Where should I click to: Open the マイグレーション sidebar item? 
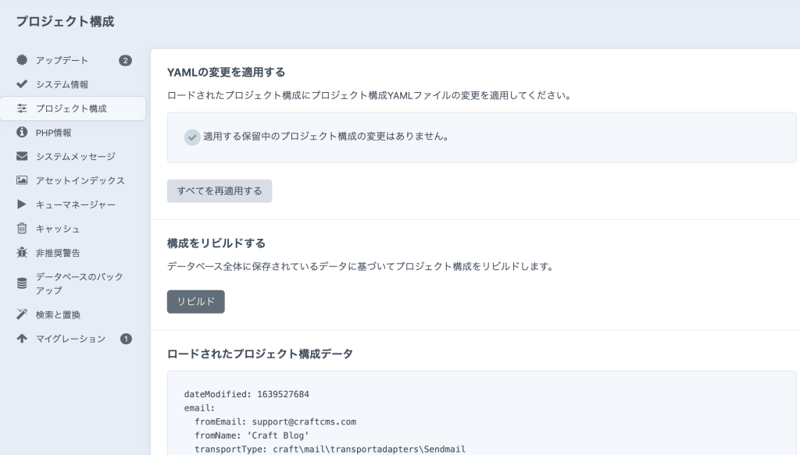(x=70, y=339)
